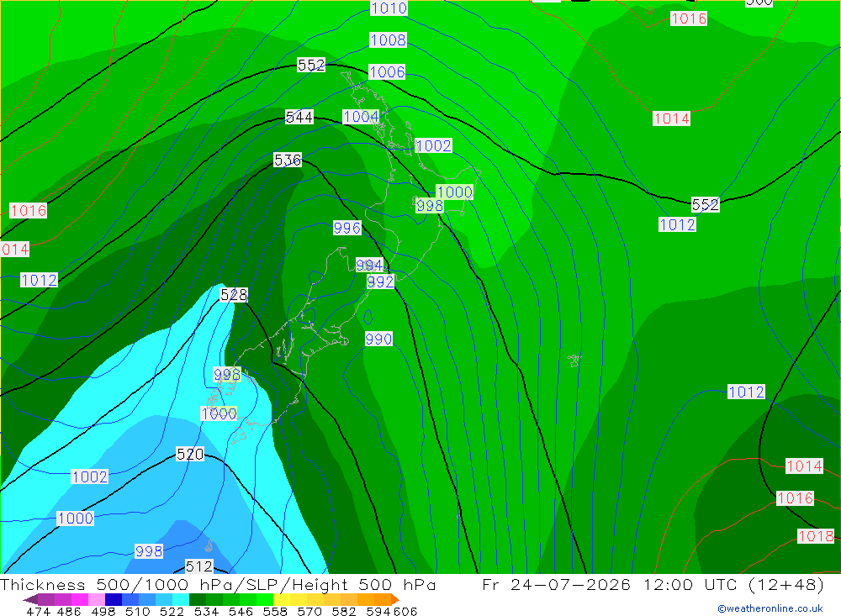Click the red 1014 label below top 1016
Viewport: 841px width, 616px height.
point(671,118)
